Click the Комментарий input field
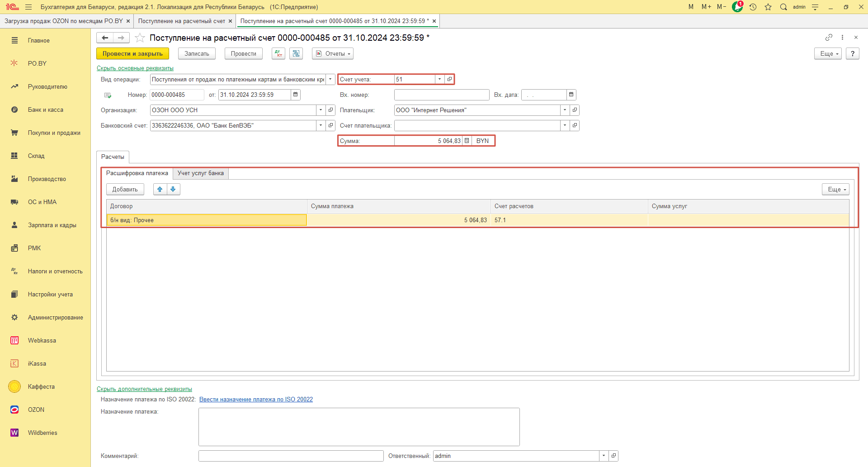The image size is (868, 467). 291,456
